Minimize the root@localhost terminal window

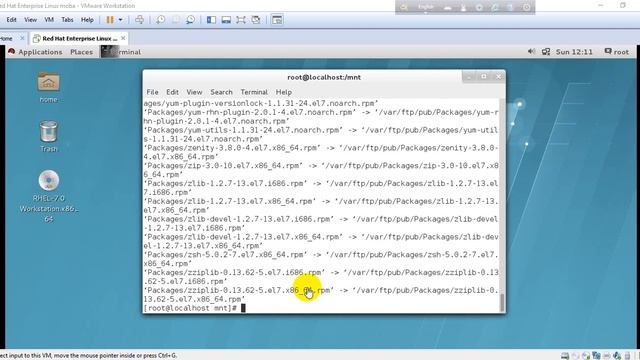pos(469,77)
